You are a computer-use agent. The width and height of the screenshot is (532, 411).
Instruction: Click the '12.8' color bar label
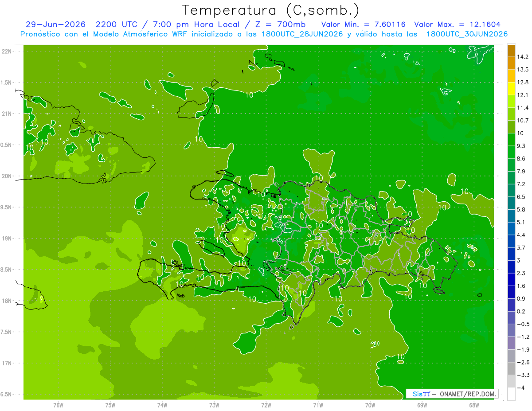click(523, 82)
